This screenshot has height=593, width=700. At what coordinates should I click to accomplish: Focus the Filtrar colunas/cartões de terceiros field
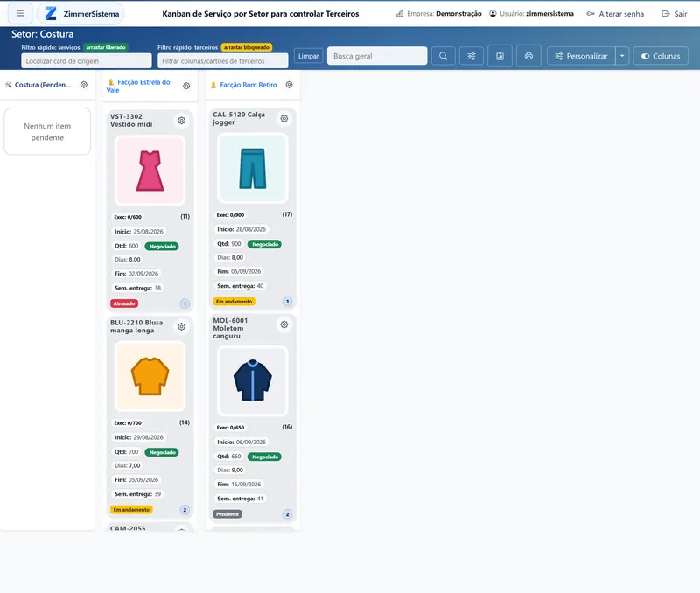[223, 60]
